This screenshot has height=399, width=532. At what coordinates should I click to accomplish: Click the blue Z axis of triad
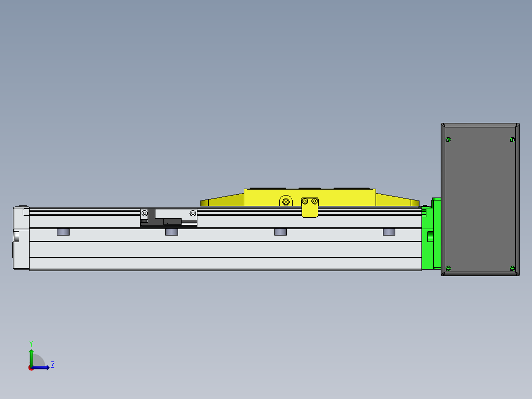41,367
